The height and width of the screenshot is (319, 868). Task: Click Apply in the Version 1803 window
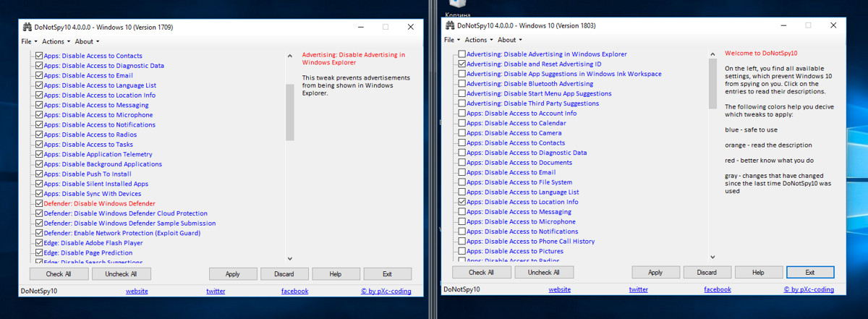point(655,273)
